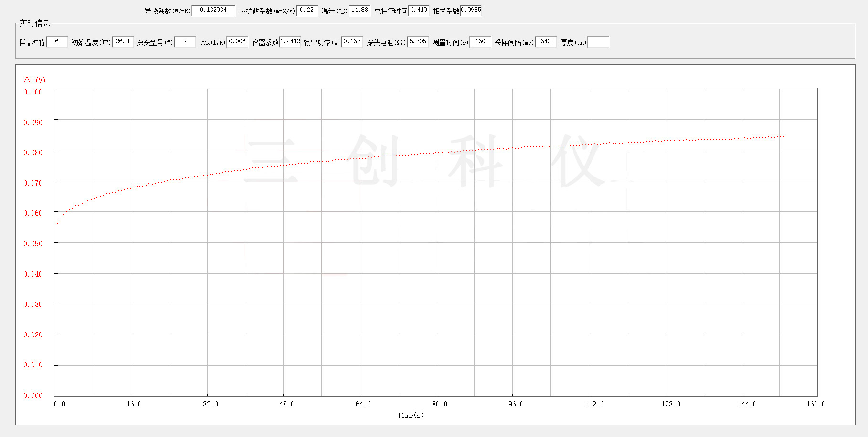This screenshot has width=868, height=437.
Task: Click the 探头电阻 (Ω) value box
Action: [x=418, y=42]
